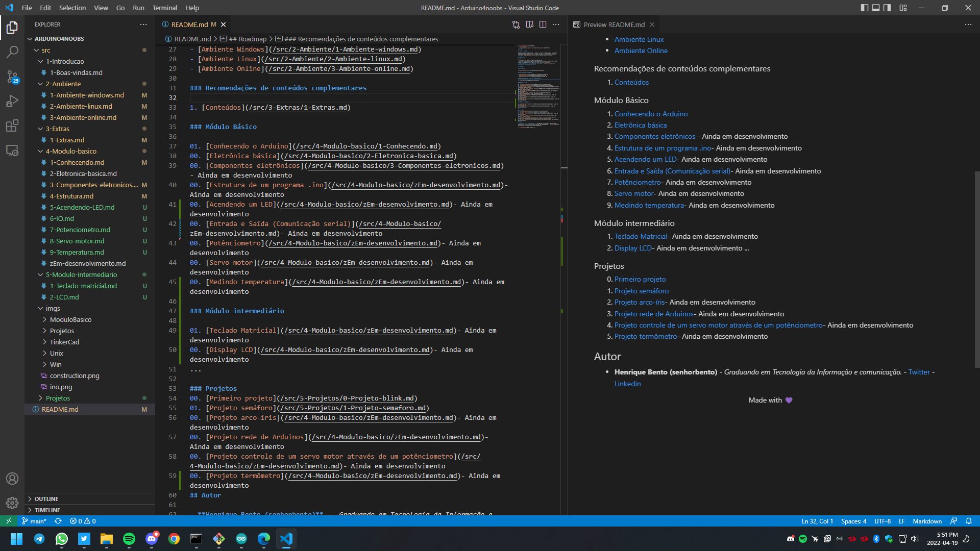Open the Terminal menu
980x551 pixels.
coord(164,8)
